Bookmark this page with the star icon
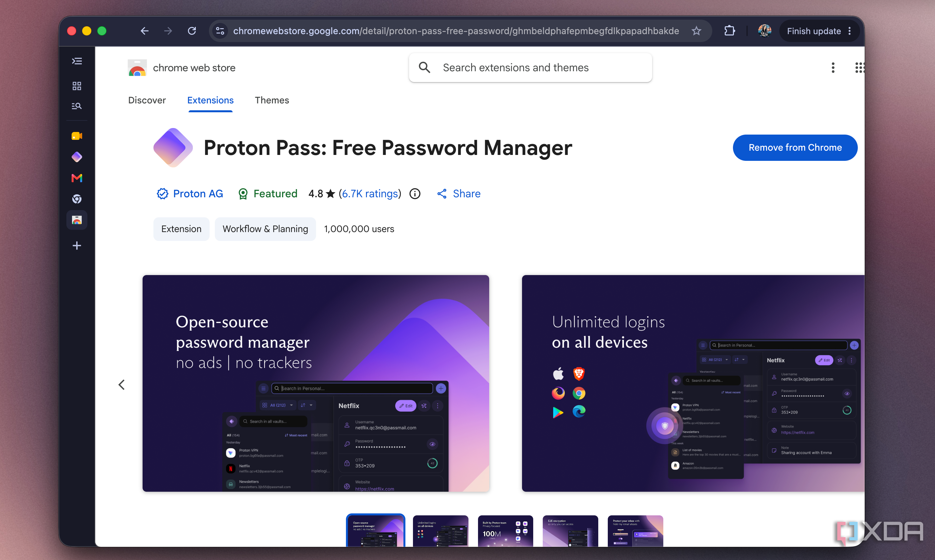The width and height of the screenshot is (935, 560). [x=696, y=31]
